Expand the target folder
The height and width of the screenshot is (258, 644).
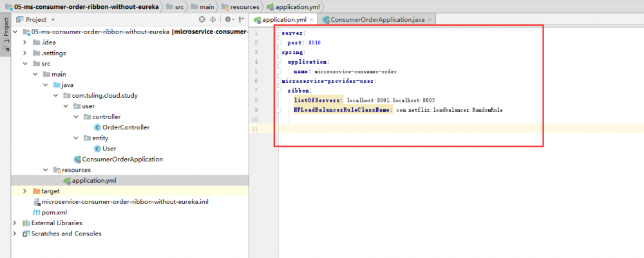click(24, 191)
